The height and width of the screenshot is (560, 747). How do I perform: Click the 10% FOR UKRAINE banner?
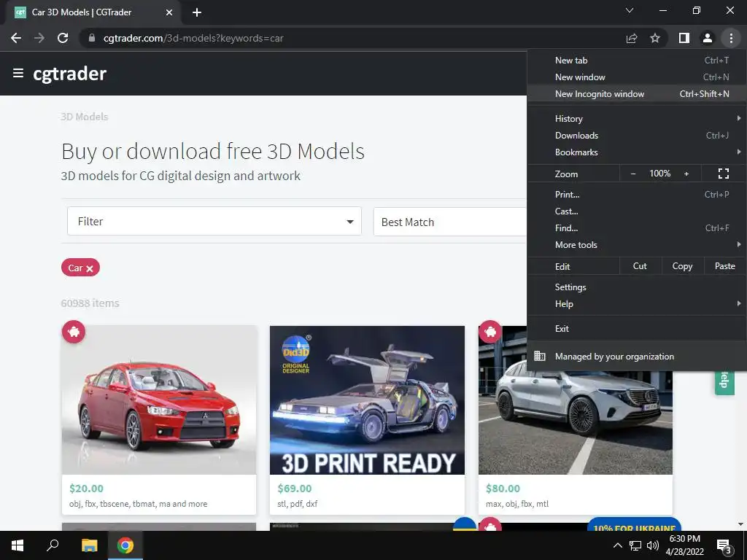tap(634, 525)
